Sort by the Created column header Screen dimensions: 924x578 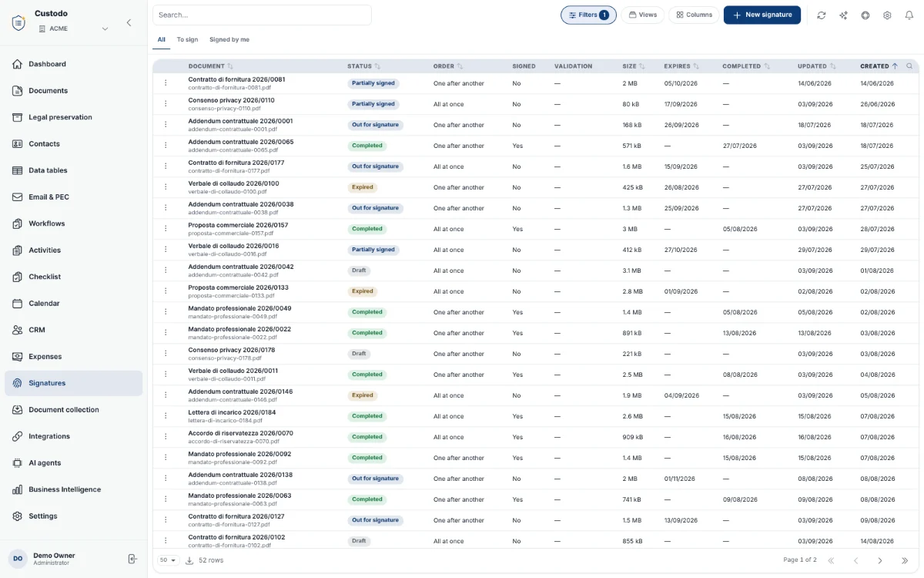coord(879,66)
